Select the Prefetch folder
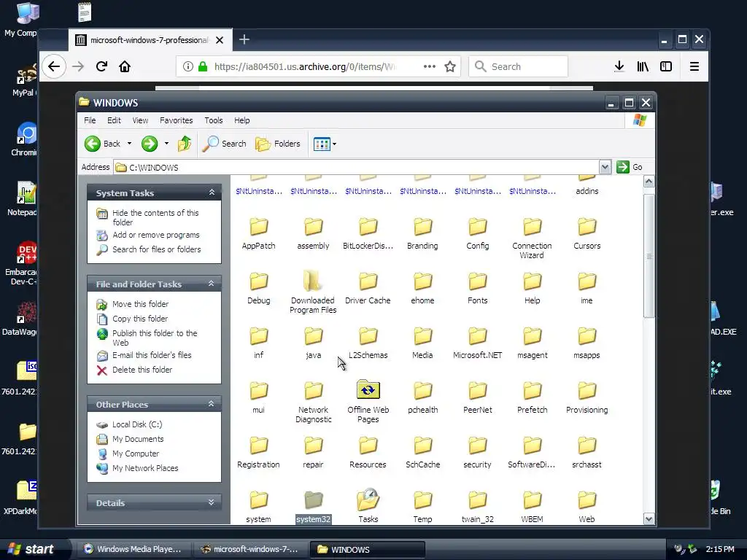The image size is (747, 560). [532, 397]
